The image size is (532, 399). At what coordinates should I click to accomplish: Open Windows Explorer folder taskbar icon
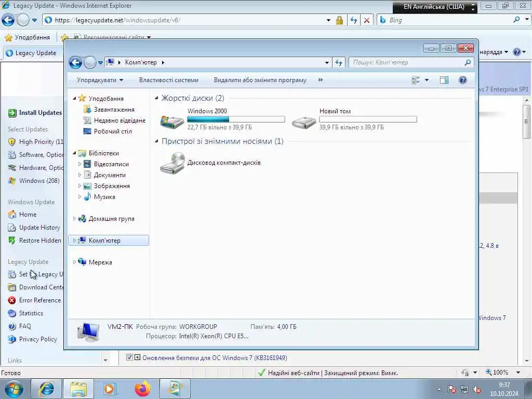click(78, 389)
